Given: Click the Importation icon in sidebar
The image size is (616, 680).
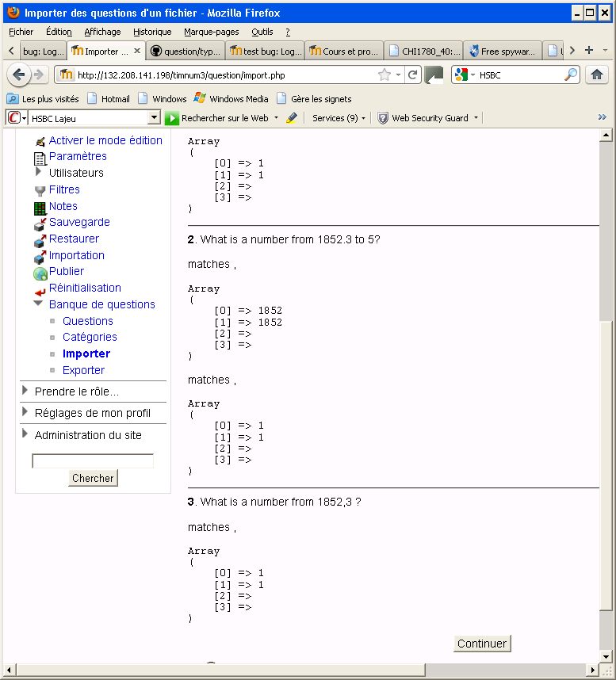Looking at the screenshot, I should (40, 257).
